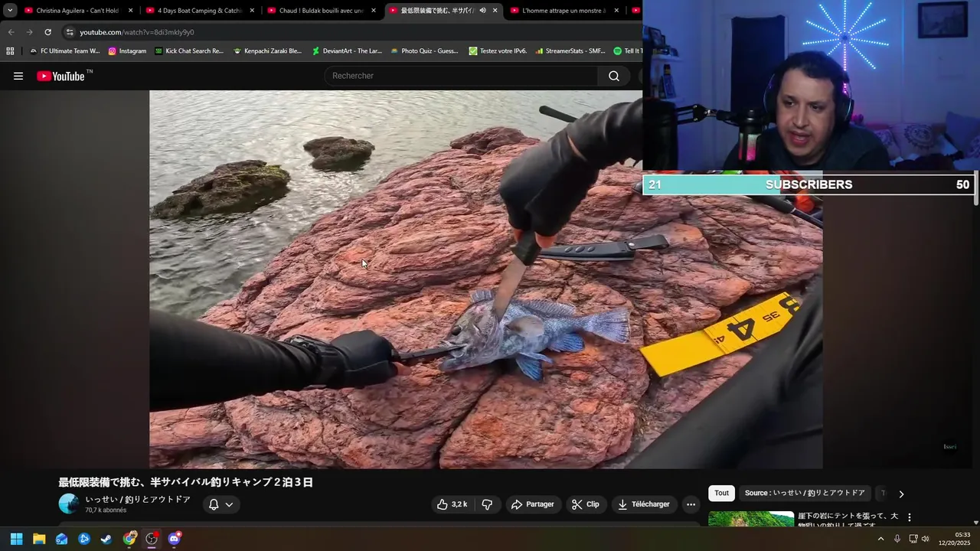Click the browser forward arrow
Viewport: 980px width, 551px height.
click(29, 32)
